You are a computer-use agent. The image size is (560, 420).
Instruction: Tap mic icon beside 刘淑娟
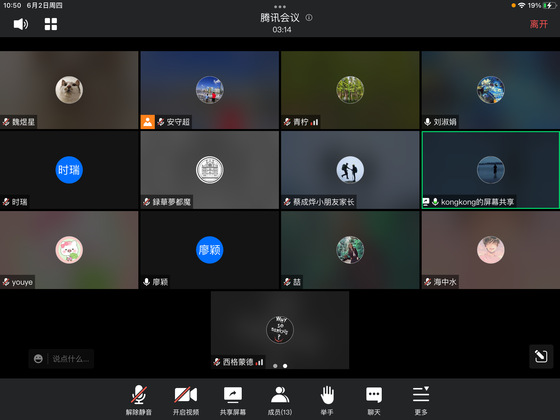[428, 122]
